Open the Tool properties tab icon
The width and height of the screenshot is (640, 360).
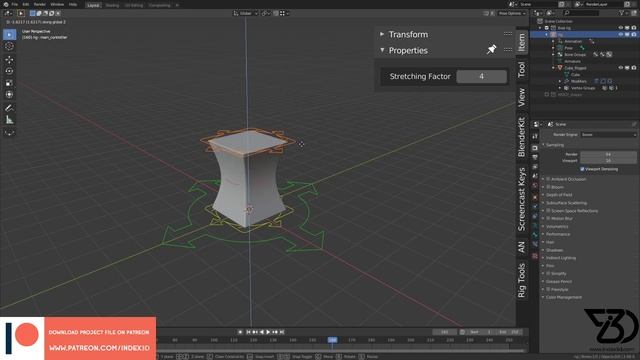[535, 136]
